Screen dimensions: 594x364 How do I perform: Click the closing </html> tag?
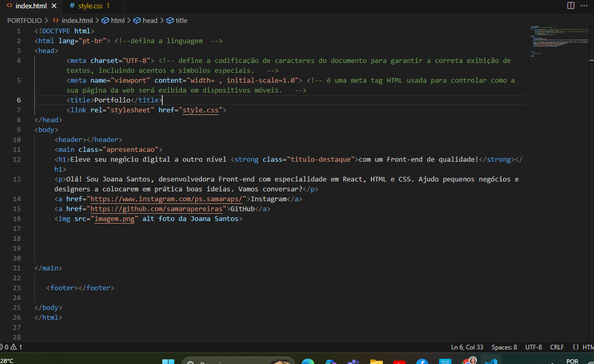(x=48, y=317)
